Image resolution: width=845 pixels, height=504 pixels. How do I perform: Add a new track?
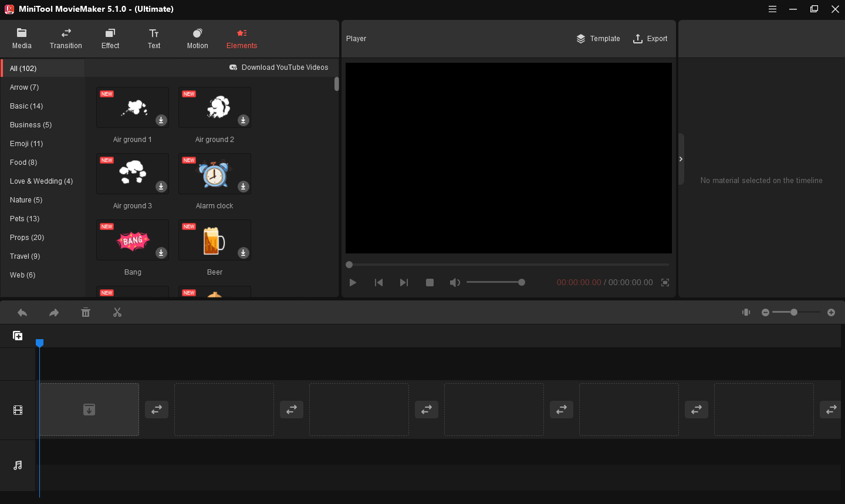click(18, 336)
